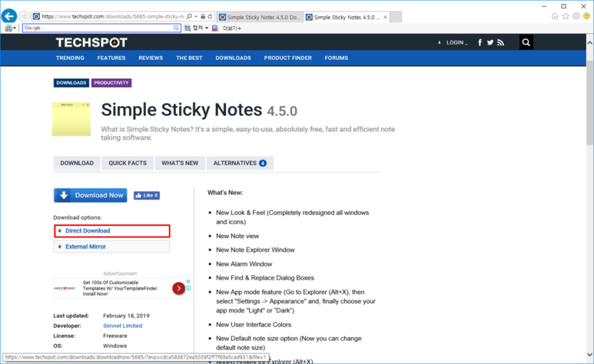Viewport: 594px width, 364px height.
Task: Close the advertisement with the X icon
Action: click(x=188, y=281)
